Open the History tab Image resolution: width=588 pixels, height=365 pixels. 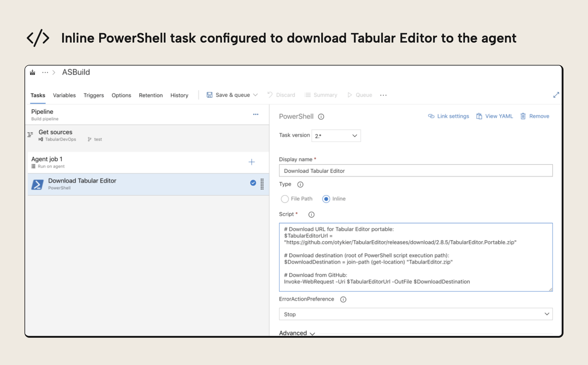(179, 95)
